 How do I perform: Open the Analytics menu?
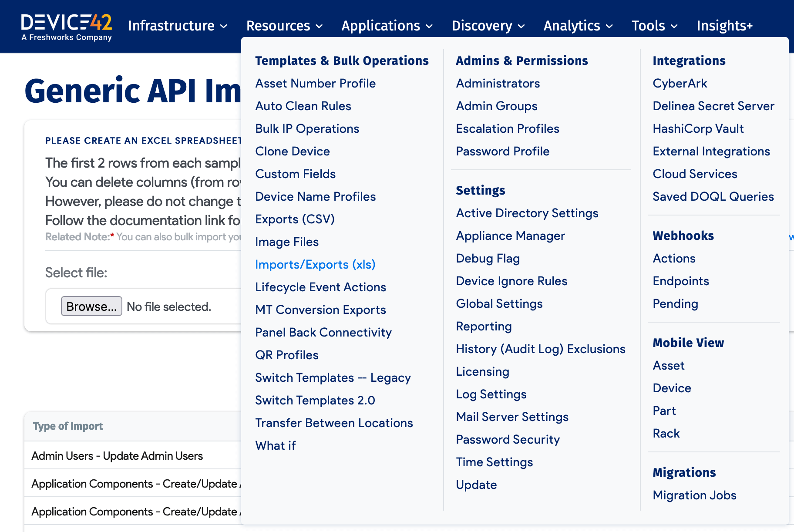click(x=578, y=26)
